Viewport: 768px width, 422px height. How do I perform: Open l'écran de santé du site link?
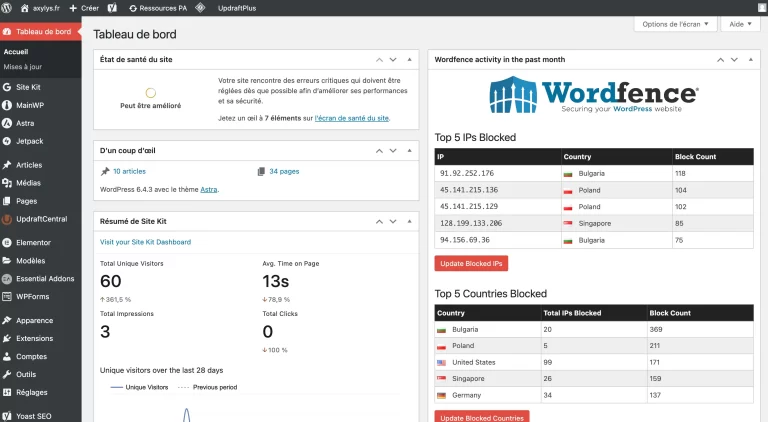(352, 118)
